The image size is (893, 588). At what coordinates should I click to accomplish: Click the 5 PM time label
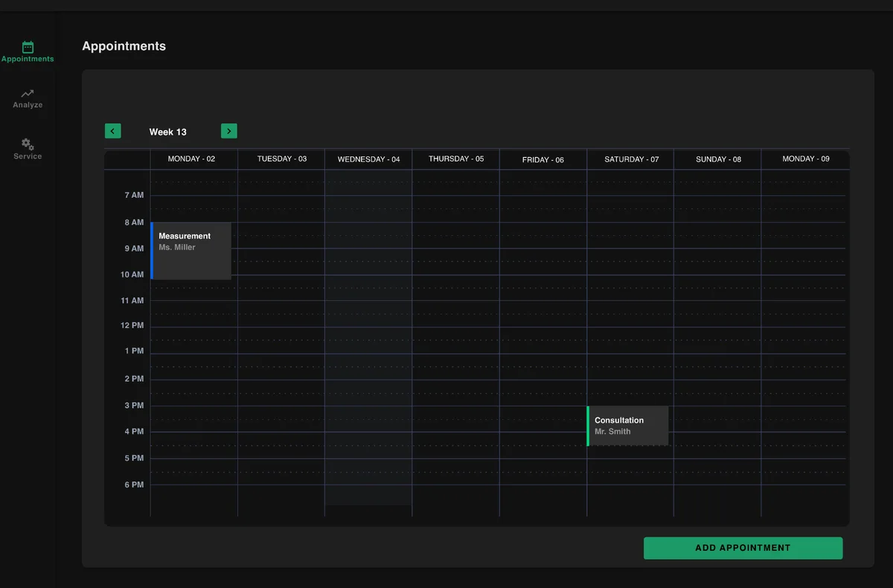pos(135,458)
